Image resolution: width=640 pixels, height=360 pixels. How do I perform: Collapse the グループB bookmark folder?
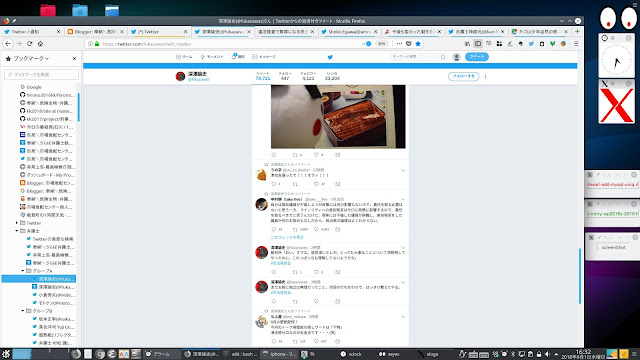pyautogui.click(x=23, y=311)
